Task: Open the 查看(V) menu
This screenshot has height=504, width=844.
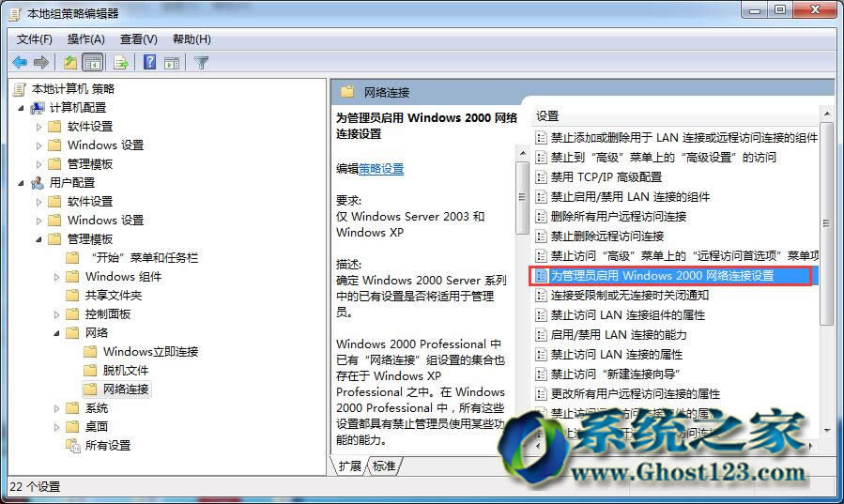Action: pyautogui.click(x=138, y=39)
